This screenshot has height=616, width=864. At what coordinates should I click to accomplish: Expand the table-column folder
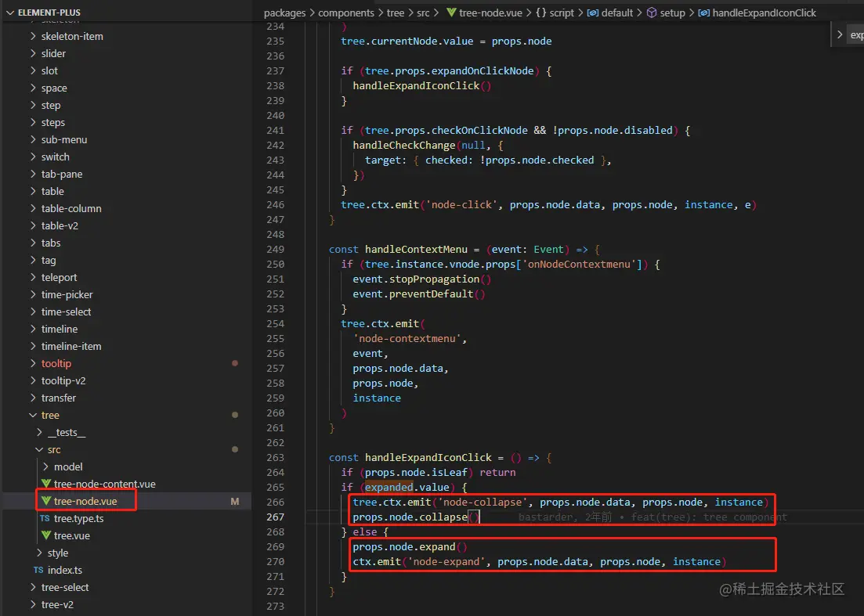pyautogui.click(x=33, y=209)
